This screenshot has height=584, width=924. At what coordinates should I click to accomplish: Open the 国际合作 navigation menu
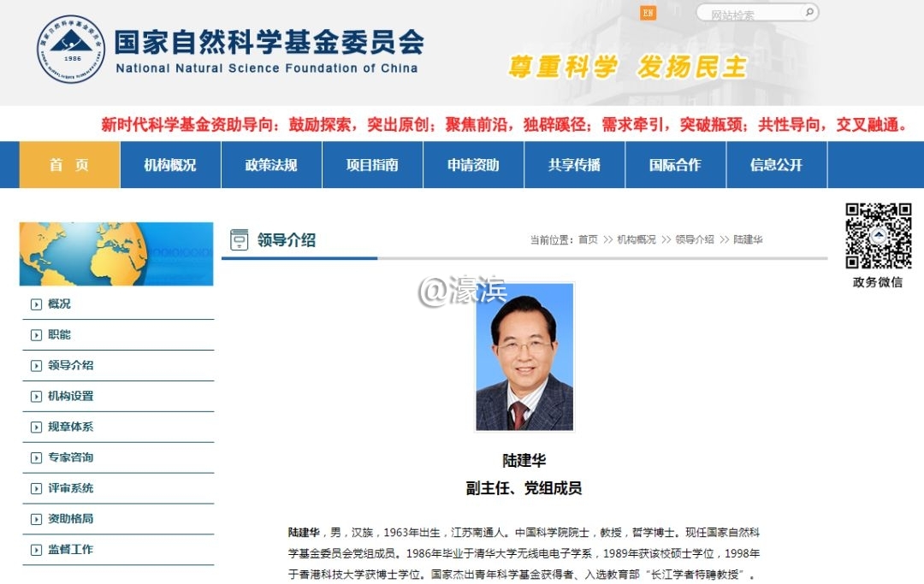(675, 165)
